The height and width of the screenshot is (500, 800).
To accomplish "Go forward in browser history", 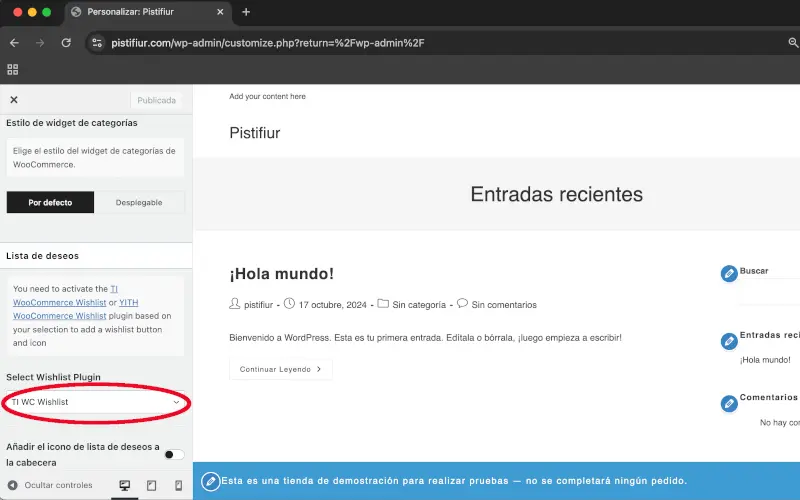I will (x=40, y=43).
